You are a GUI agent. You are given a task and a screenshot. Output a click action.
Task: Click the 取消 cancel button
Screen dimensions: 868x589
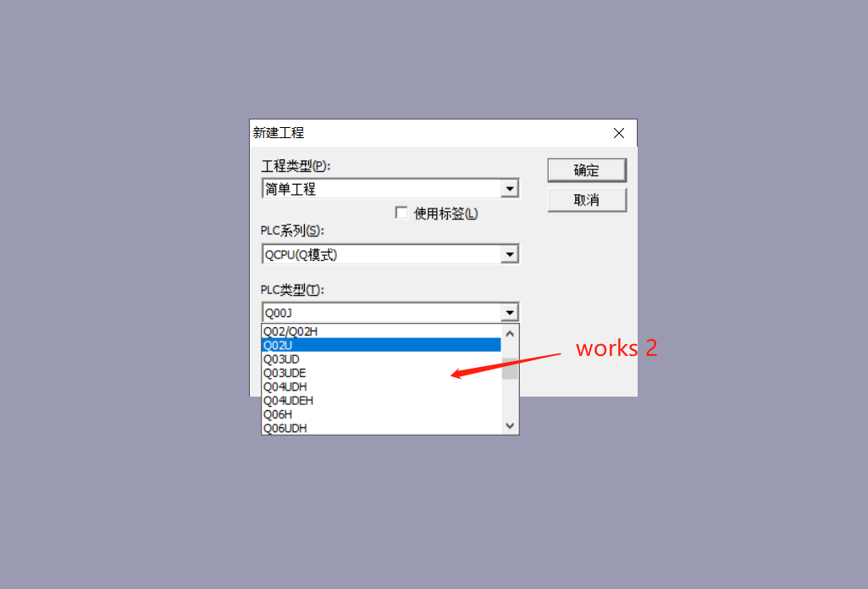tap(587, 199)
